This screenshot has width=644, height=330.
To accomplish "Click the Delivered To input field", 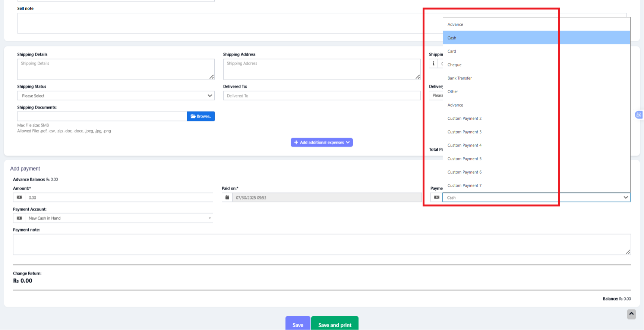I will (x=321, y=96).
